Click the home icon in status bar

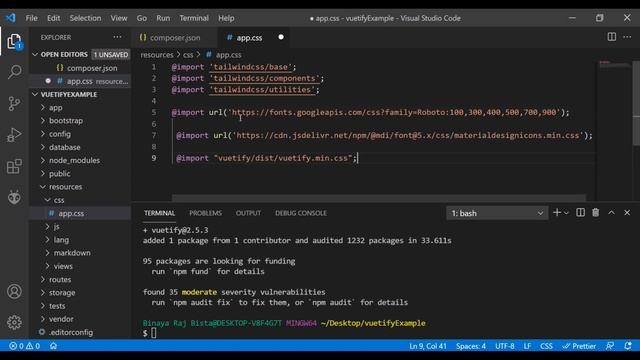[53, 346]
